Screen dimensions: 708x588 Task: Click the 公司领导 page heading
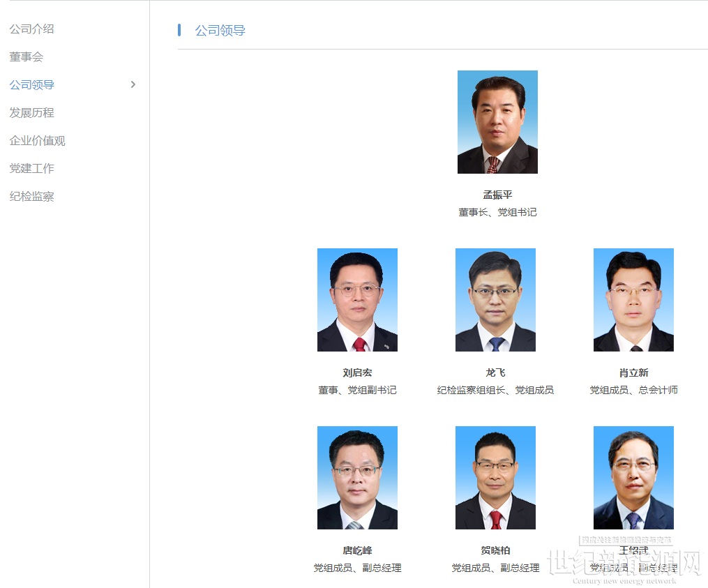point(220,30)
